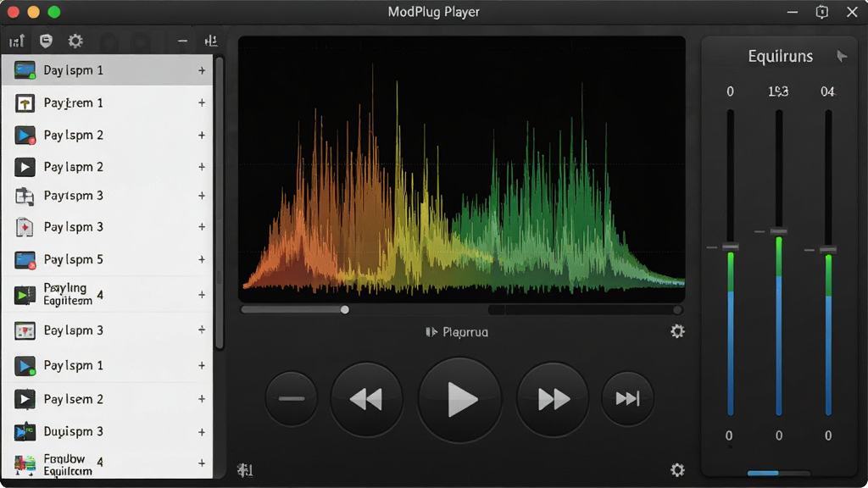Image resolution: width=868 pixels, height=488 pixels.
Task: Click the icon beside the Plaparrua label
Action: (431, 332)
